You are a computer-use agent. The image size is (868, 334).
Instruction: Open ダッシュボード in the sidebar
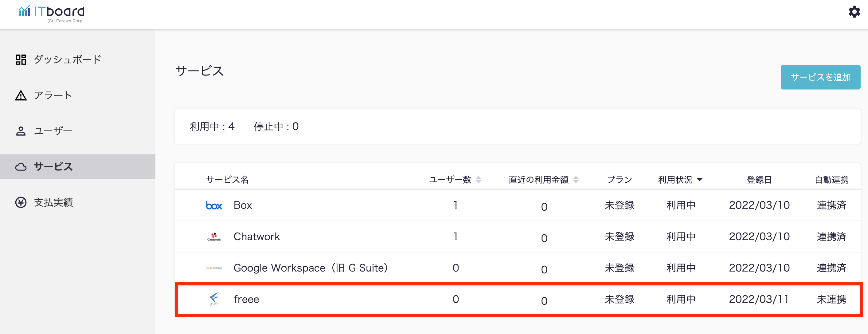coord(67,60)
